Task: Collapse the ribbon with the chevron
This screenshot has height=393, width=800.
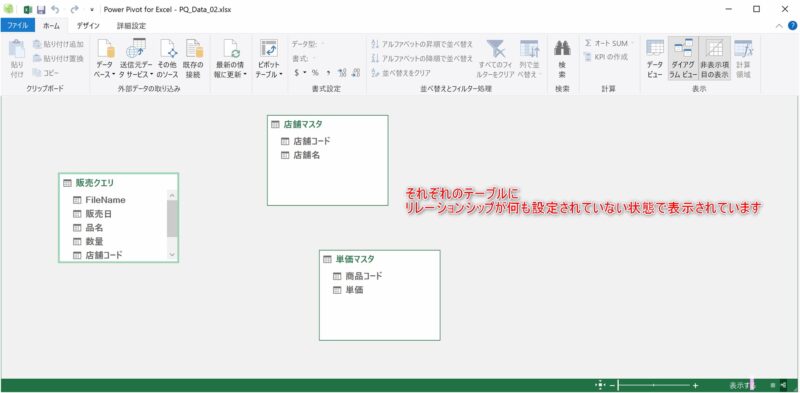Action: pos(779,26)
